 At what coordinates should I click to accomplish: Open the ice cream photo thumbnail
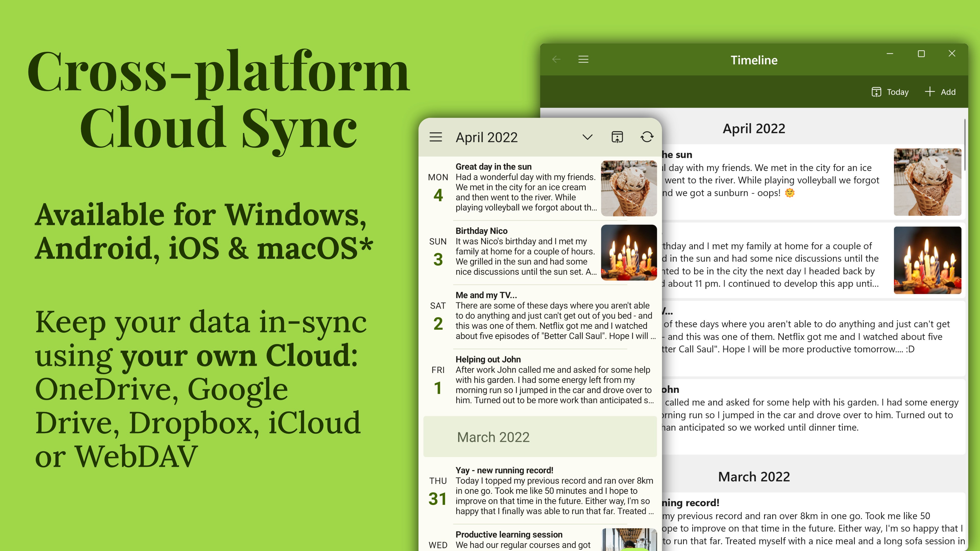pos(629,188)
